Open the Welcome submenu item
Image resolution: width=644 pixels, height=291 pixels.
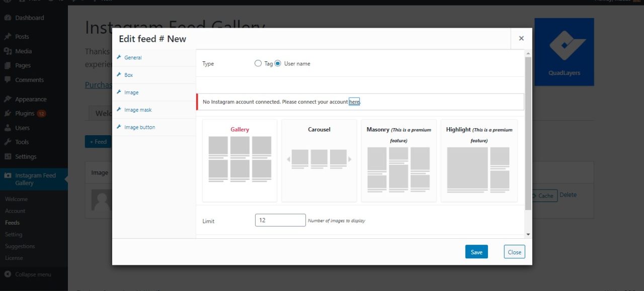click(x=16, y=199)
